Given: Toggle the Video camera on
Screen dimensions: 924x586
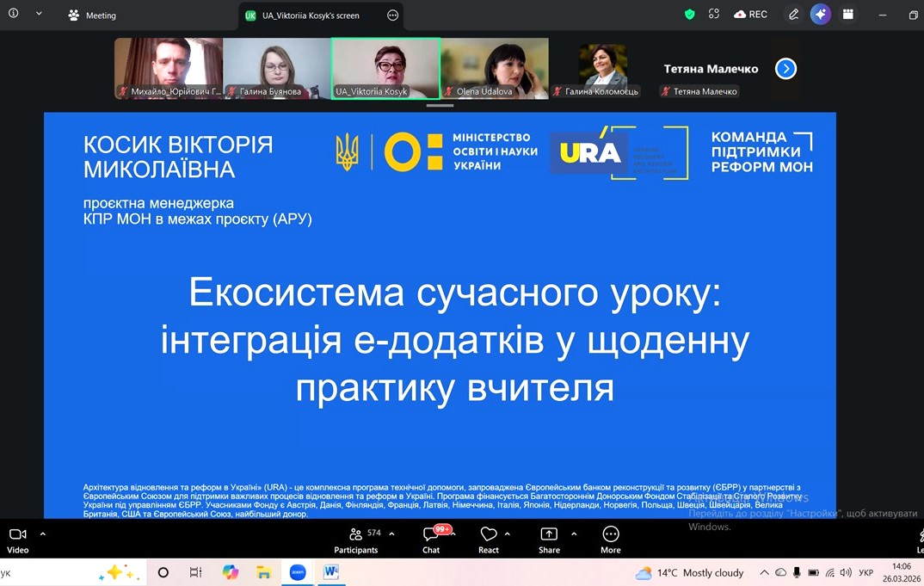Looking at the screenshot, I should click(x=18, y=539).
